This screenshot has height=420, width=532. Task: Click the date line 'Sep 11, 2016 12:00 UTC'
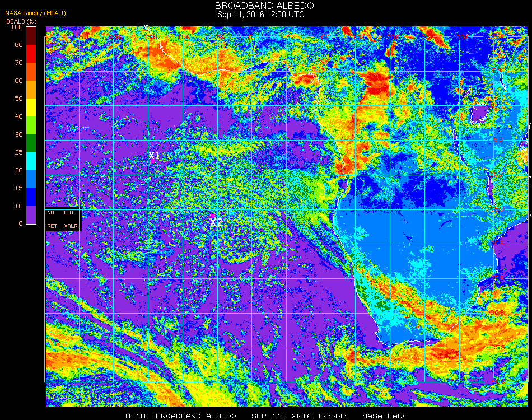(261, 15)
